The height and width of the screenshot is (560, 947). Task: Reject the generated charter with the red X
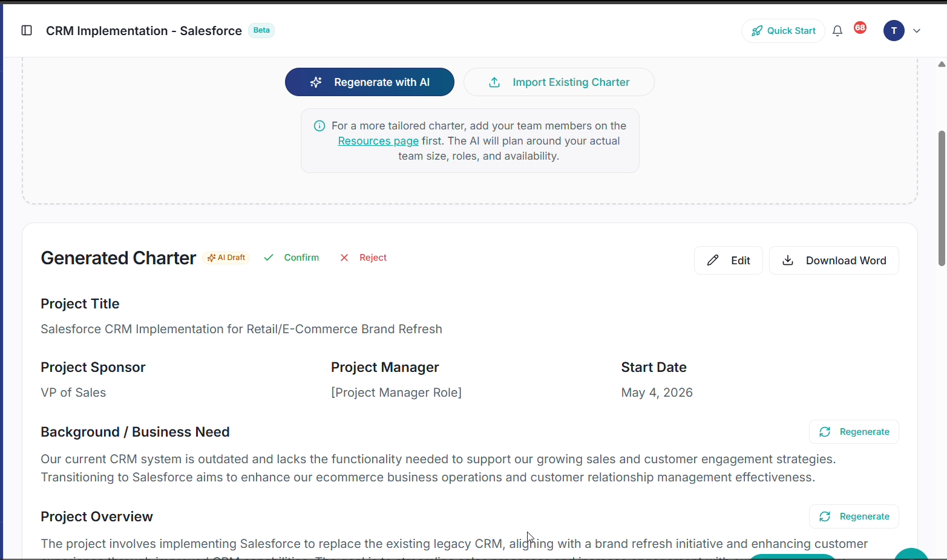(x=344, y=257)
